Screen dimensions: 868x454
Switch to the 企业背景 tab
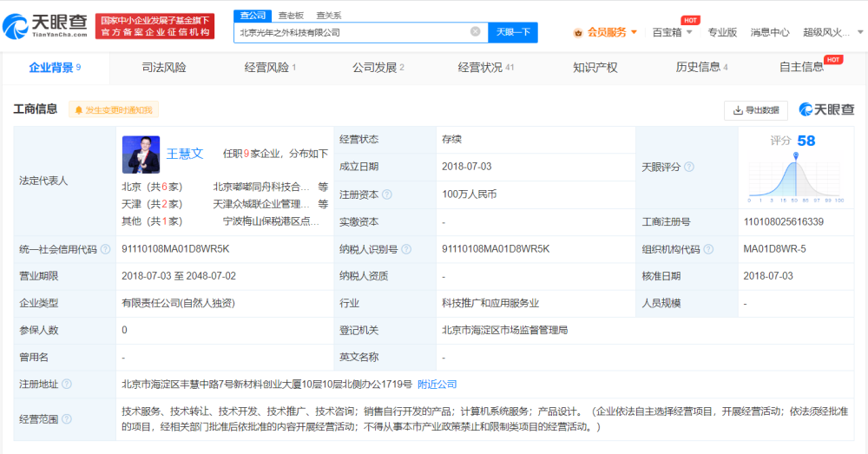55,68
